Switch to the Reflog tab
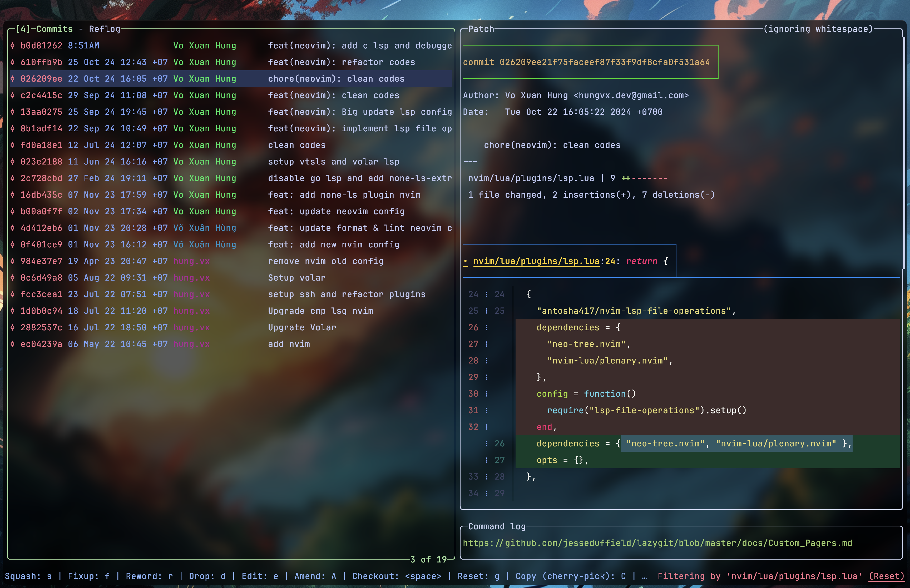Viewport: 910px width, 588px height. (104, 29)
